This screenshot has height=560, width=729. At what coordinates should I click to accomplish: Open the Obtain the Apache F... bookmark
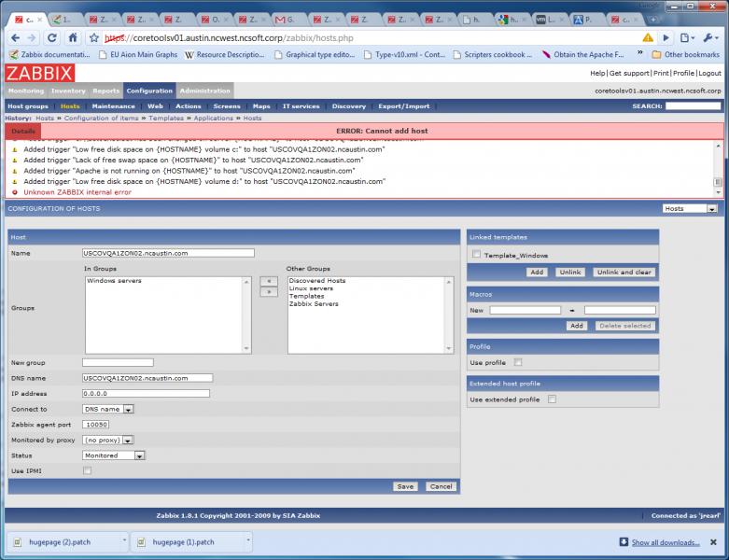pos(583,54)
